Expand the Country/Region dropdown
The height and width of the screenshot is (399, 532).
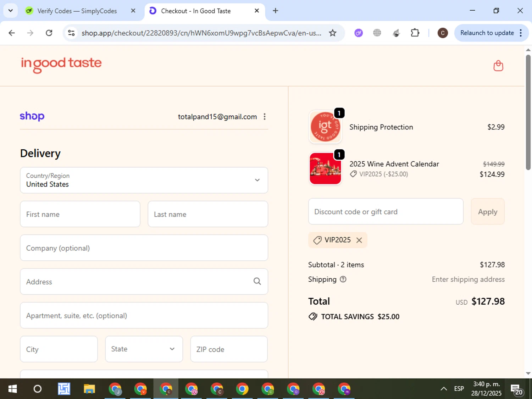(144, 180)
